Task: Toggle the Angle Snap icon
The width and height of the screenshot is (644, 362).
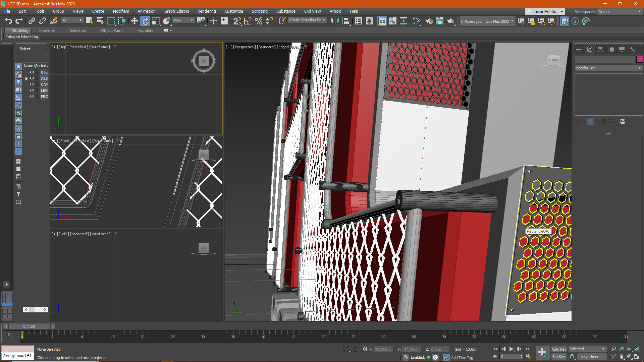Action: click(248, 21)
